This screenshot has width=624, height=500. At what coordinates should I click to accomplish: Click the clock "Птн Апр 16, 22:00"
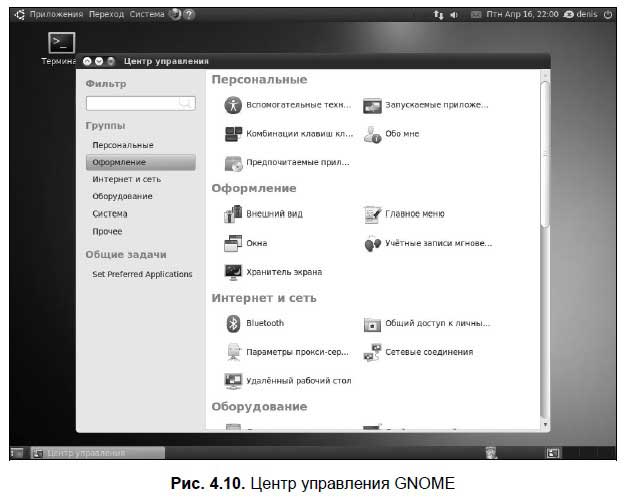522,15
